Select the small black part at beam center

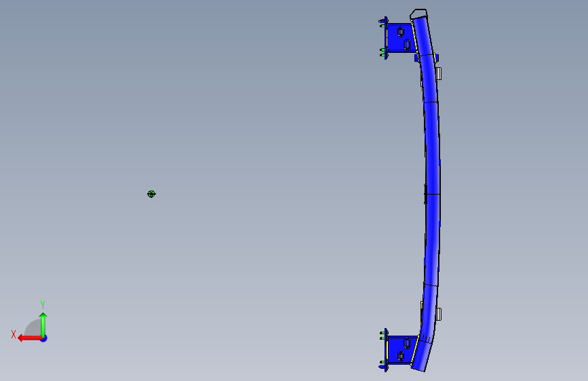tap(425, 194)
